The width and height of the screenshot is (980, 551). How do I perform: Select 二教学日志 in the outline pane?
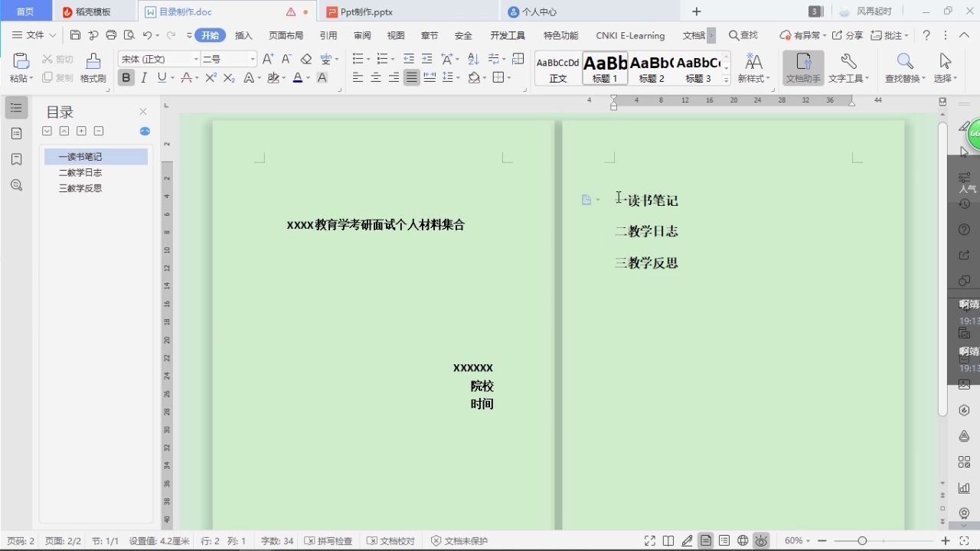click(x=80, y=172)
